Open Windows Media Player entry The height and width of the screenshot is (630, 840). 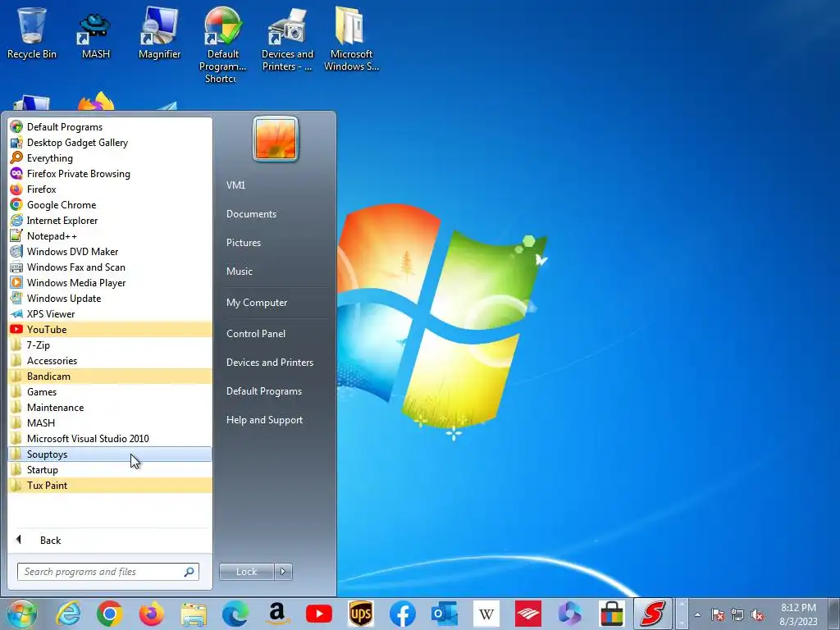(x=110, y=282)
